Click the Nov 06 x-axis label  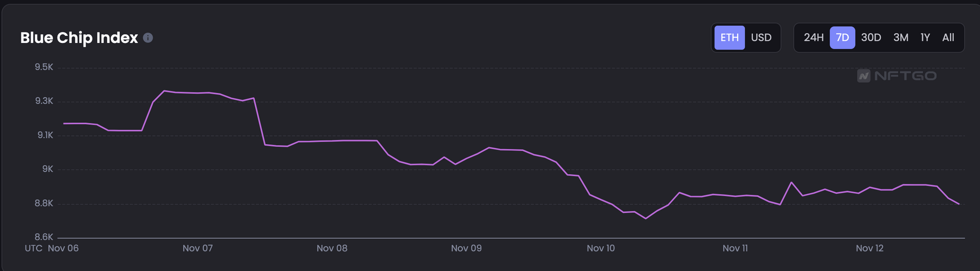[63, 249]
